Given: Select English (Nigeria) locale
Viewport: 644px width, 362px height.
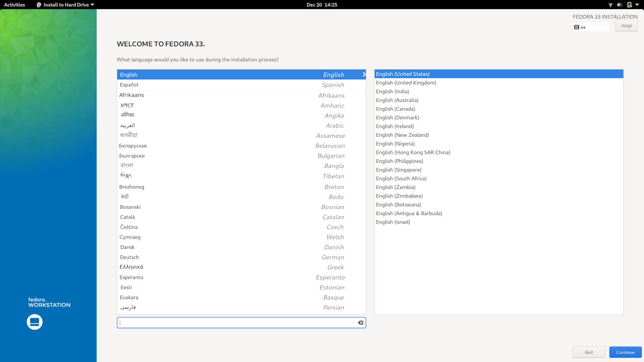Looking at the screenshot, I should (499, 144).
